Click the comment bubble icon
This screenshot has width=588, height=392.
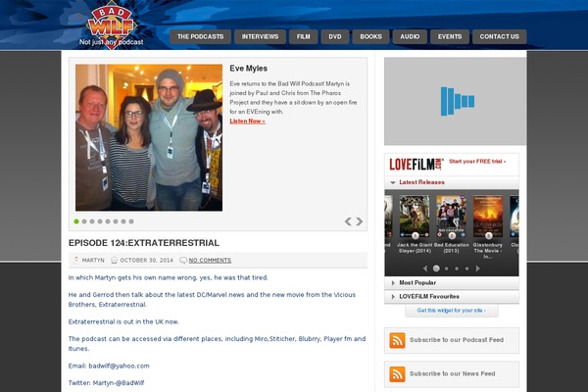point(183,260)
